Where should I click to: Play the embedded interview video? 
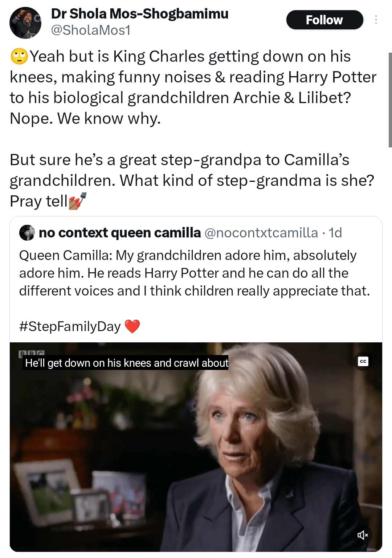click(x=196, y=450)
